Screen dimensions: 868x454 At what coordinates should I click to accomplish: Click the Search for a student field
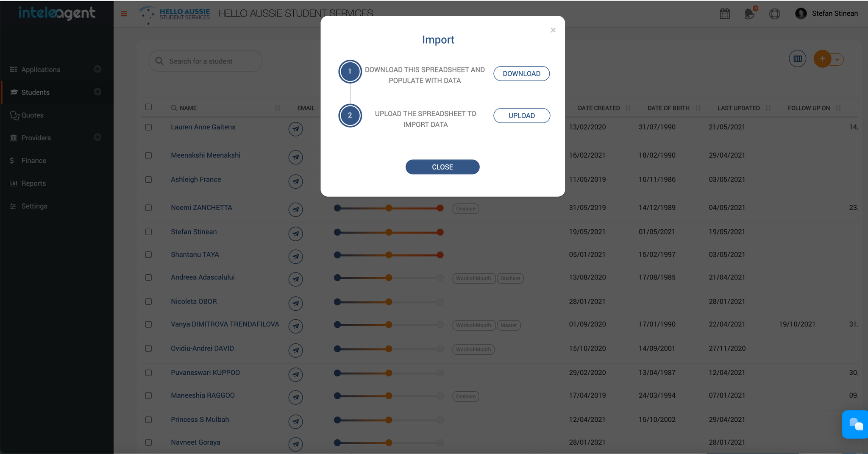coord(206,61)
